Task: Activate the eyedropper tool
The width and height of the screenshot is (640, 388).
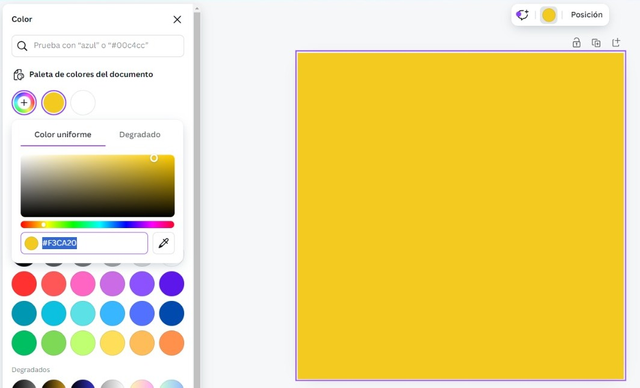Action: point(164,243)
